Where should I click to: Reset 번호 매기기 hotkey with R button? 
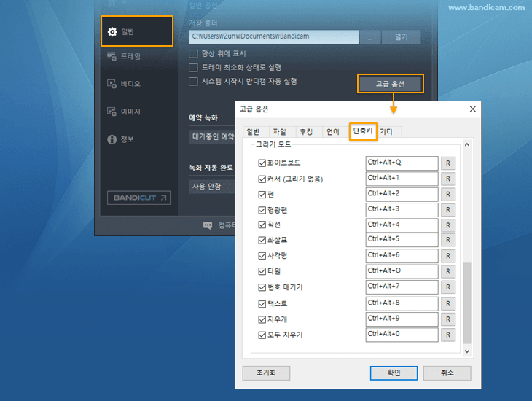[x=448, y=287]
